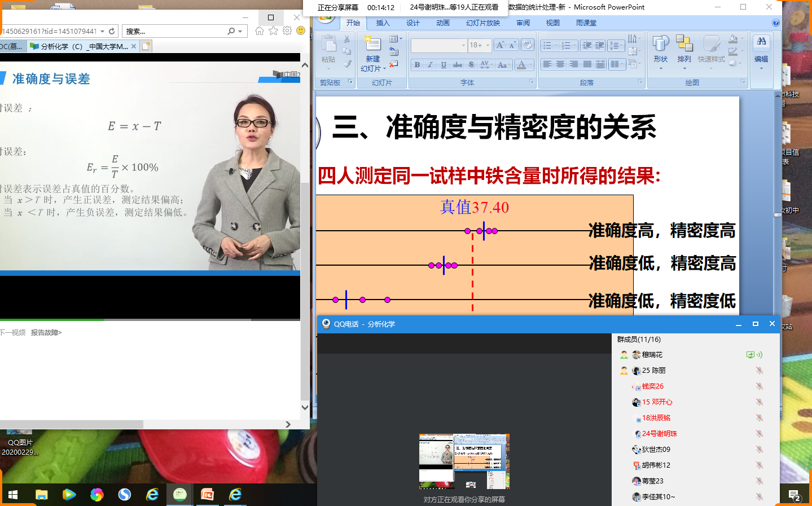The width and height of the screenshot is (812, 506).
Task: Expand the font size dropdown showing 18+
Action: [488, 45]
